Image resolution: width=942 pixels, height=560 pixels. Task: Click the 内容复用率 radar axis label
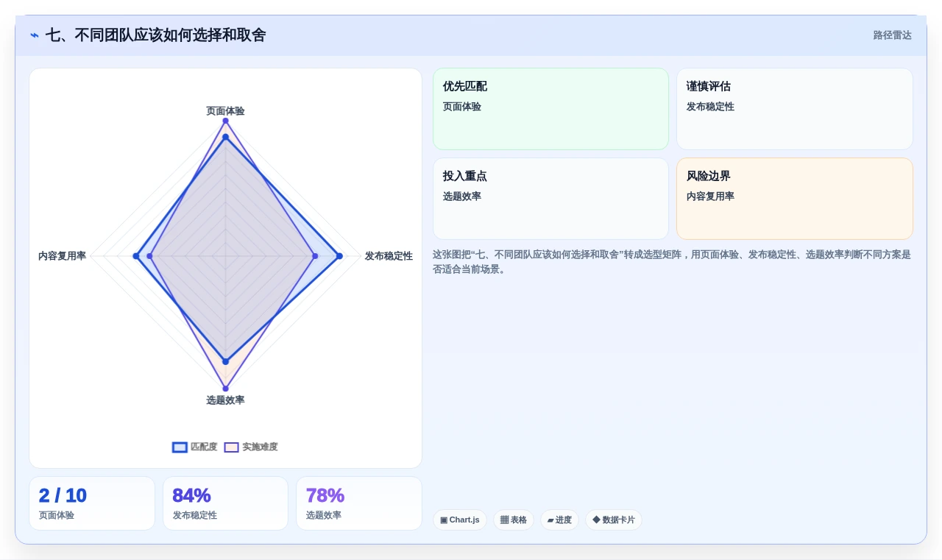[x=62, y=256]
